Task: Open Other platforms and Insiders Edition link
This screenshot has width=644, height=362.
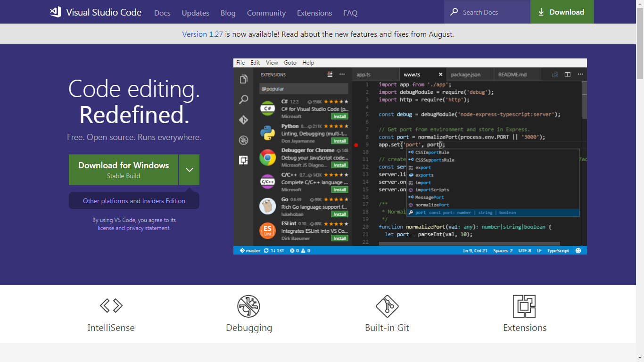Action: pos(134,201)
